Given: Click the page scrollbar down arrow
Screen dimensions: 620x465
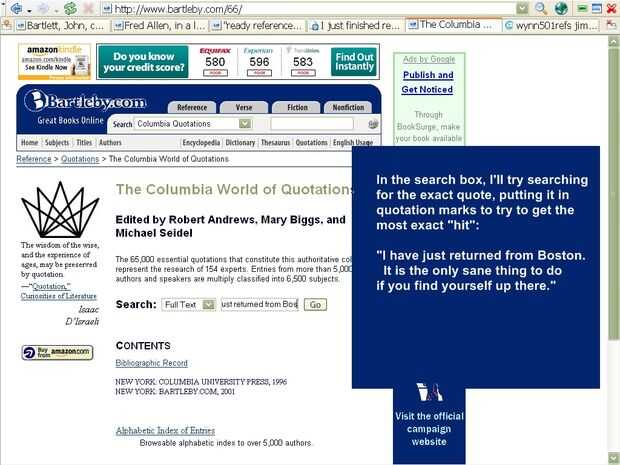Looking at the screenshot, I should (614, 459).
